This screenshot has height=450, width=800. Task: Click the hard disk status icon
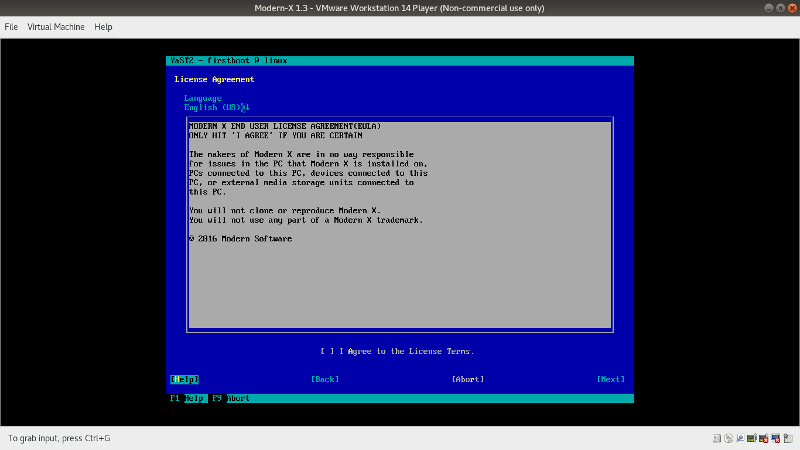[x=717, y=438]
